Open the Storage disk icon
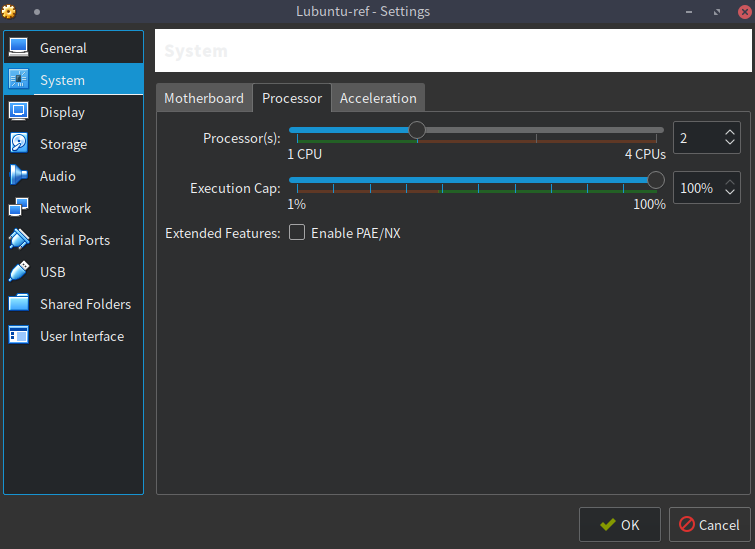The image size is (755, 549). [x=19, y=144]
